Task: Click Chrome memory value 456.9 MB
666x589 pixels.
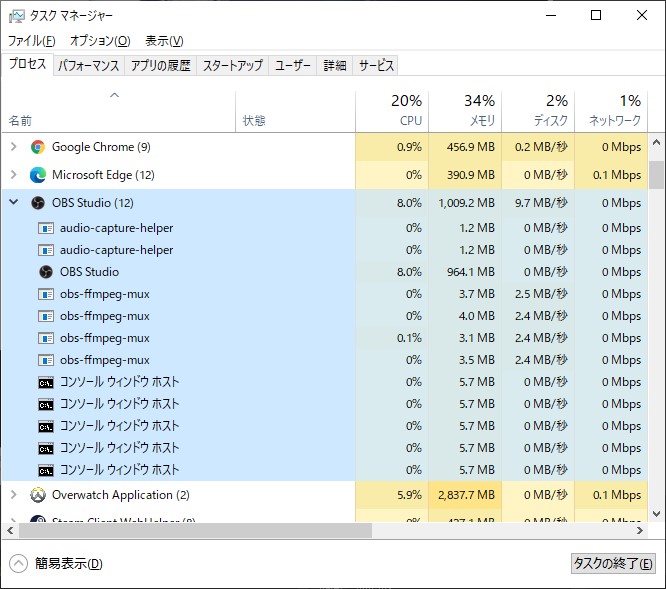Action: [x=471, y=147]
